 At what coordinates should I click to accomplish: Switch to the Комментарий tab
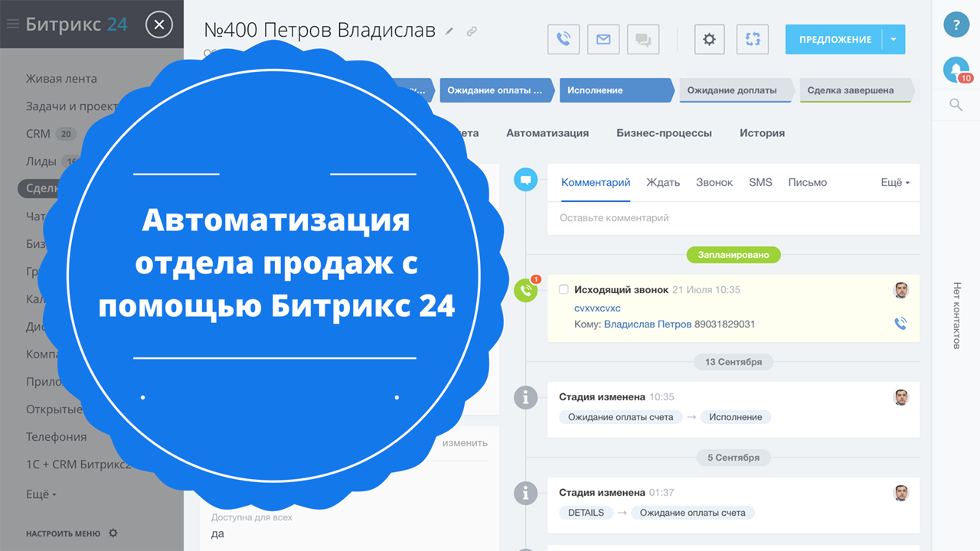point(596,182)
